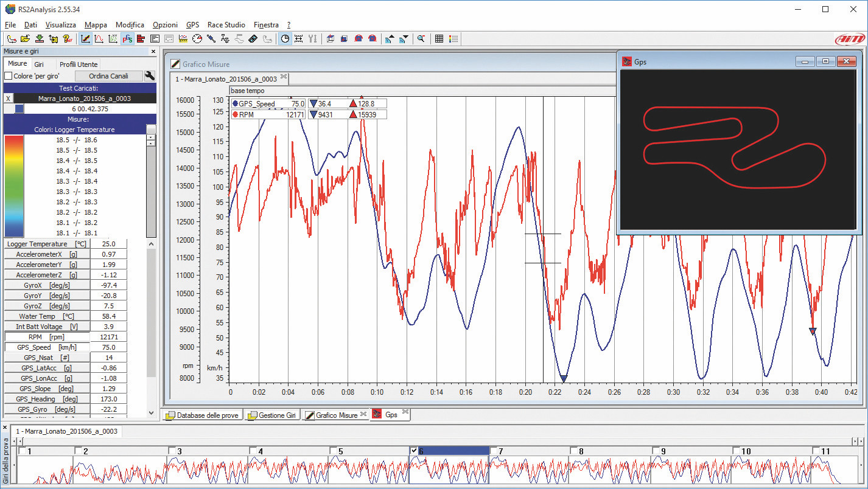Click the gauge dial toolbar icon
Image resolution: width=868 pixels, height=489 pixels.
click(x=197, y=39)
